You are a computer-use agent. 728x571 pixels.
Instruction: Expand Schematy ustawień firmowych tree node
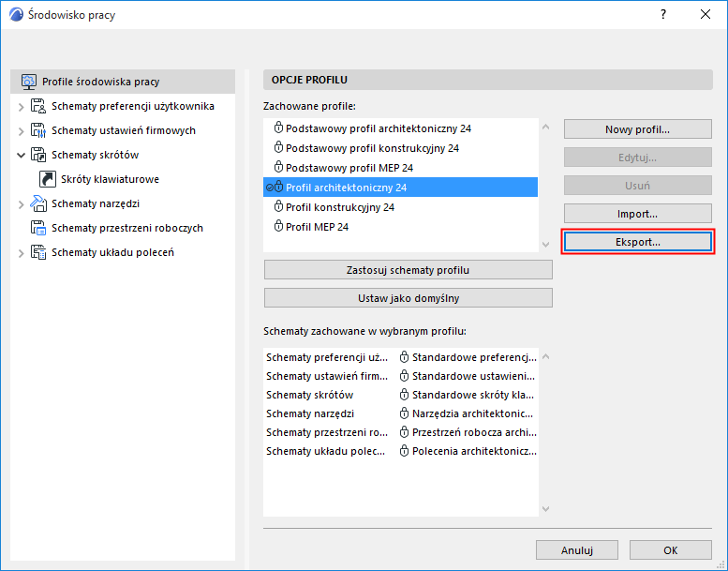point(21,131)
